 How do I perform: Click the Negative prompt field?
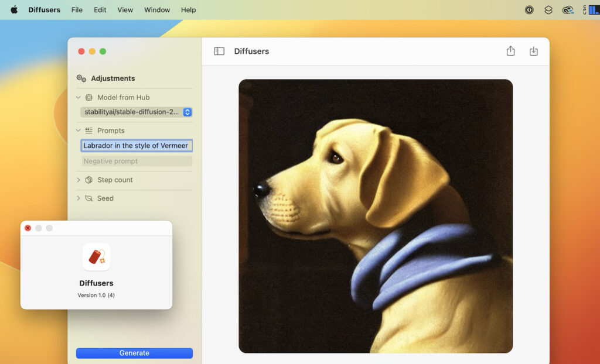(135, 161)
